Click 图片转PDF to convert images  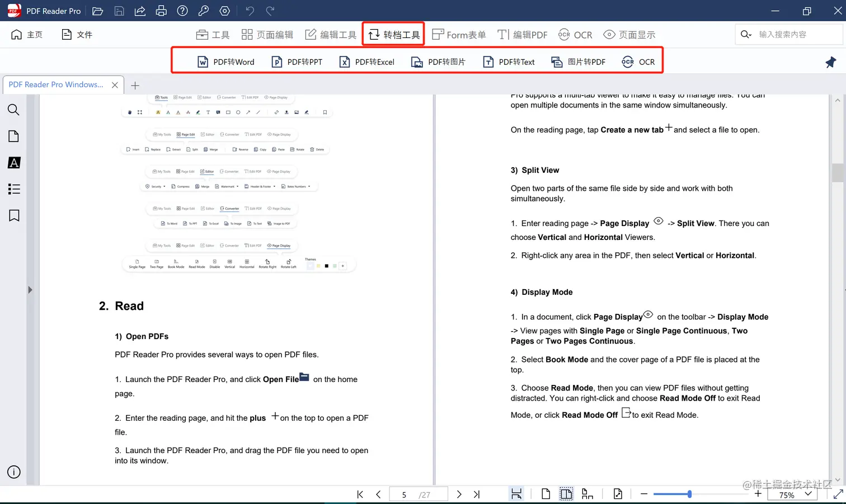click(x=578, y=62)
